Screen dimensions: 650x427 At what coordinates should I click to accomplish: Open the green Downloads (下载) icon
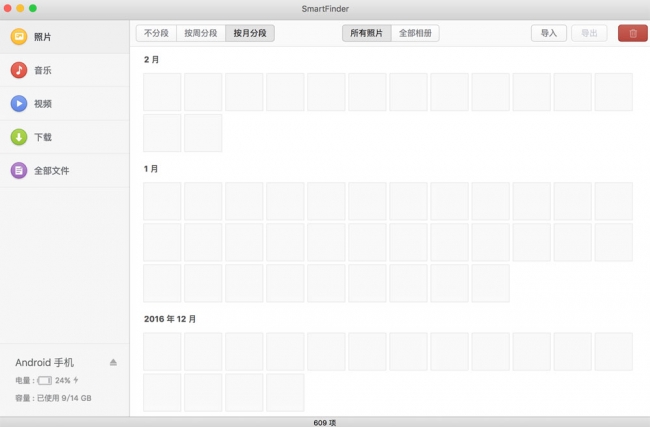tap(18, 137)
